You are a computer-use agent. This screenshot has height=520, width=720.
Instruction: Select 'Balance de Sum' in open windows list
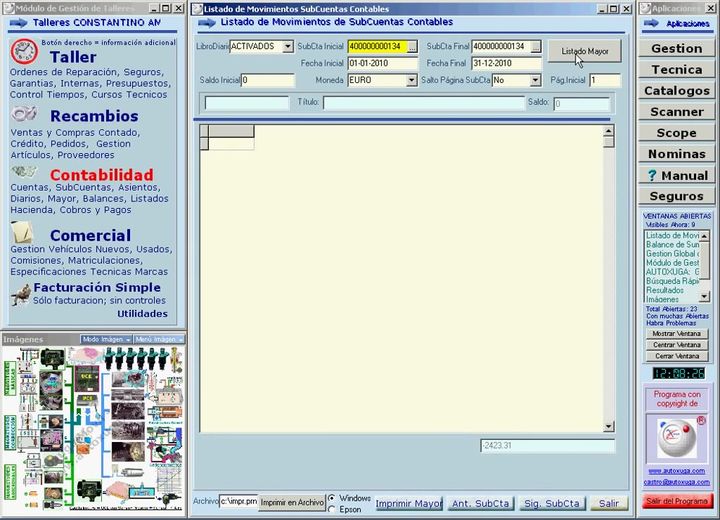[672, 244]
